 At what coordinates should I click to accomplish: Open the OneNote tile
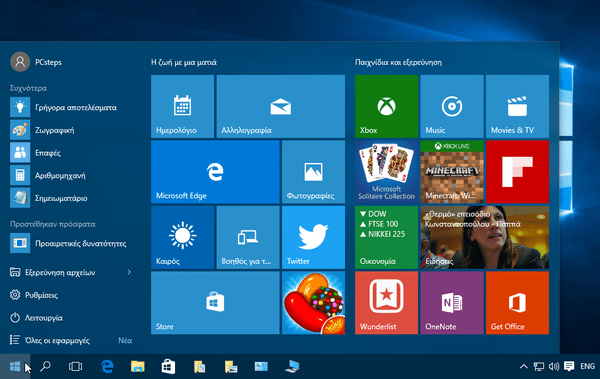pyautogui.click(x=452, y=303)
